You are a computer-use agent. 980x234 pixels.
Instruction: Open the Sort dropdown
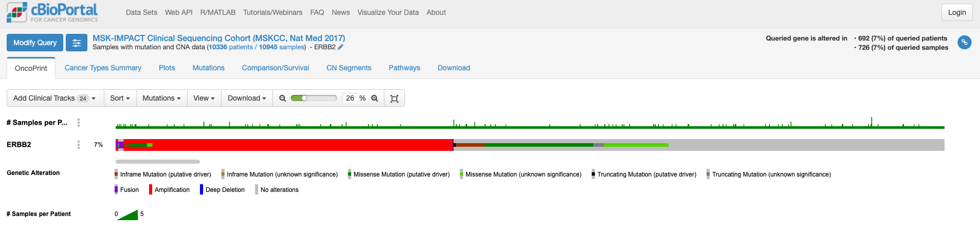[x=120, y=99]
